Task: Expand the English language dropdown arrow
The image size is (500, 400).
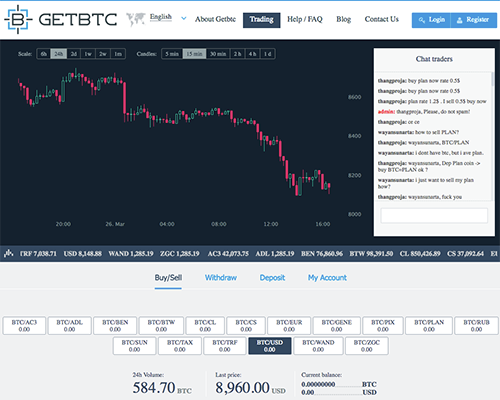Action: click(x=184, y=18)
